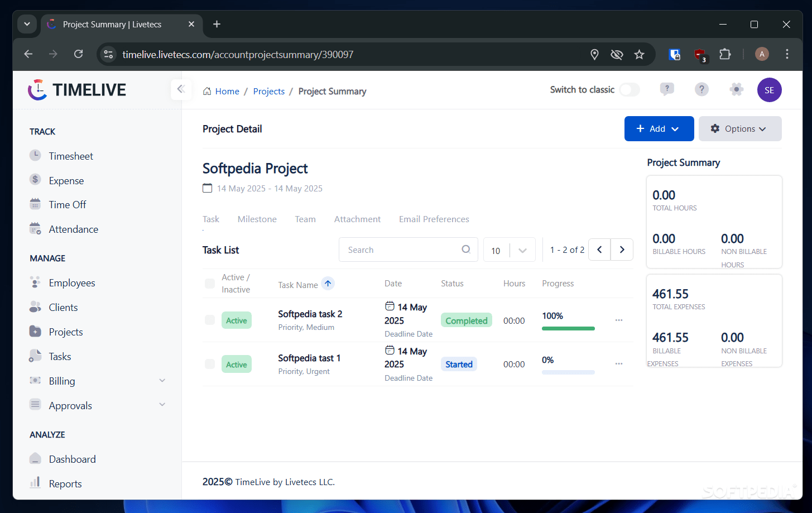Go to next page of task list
Viewport: 812px width, 513px height.
[622, 250]
